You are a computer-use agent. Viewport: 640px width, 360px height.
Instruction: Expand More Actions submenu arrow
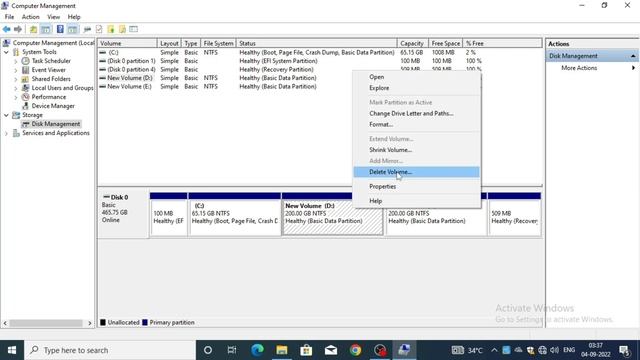[x=633, y=68]
